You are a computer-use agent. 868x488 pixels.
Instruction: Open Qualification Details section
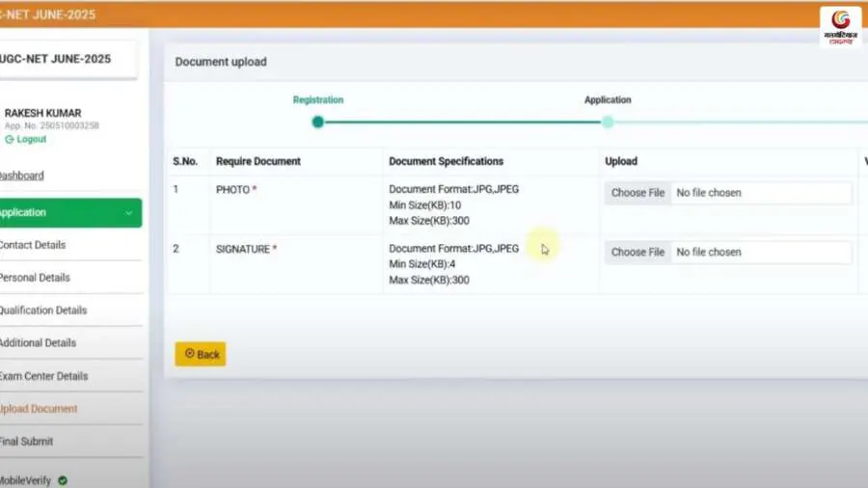point(43,311)
